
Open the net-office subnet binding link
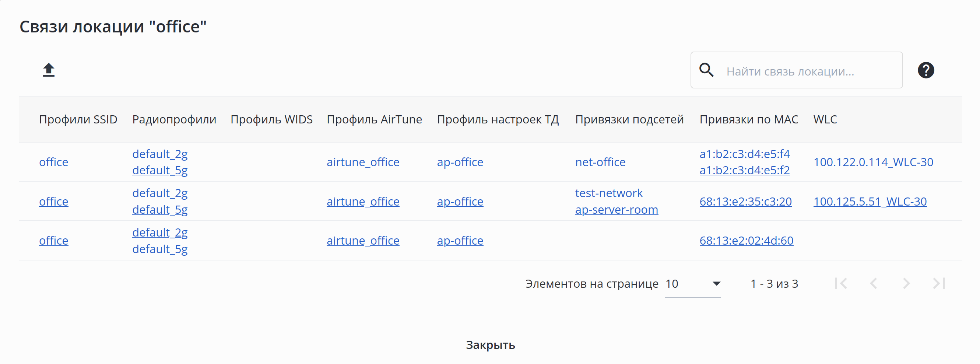point(600,162)
